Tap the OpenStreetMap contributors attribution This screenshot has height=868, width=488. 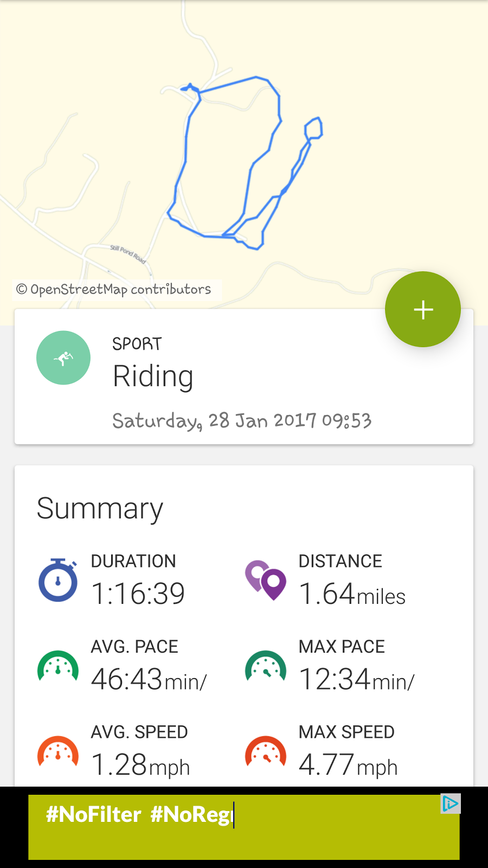pyautogui.click(x=114, y=289)
